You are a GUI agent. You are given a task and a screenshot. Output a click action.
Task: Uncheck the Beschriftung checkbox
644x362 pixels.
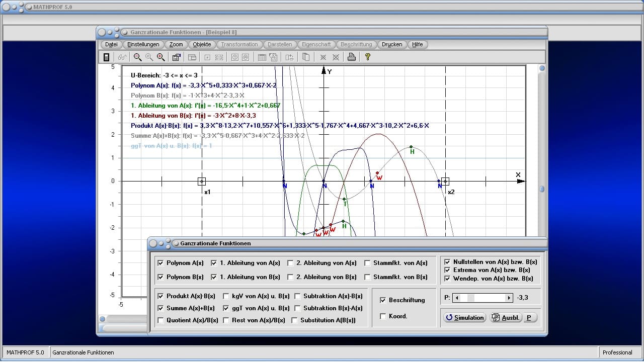tap(383, 300)
